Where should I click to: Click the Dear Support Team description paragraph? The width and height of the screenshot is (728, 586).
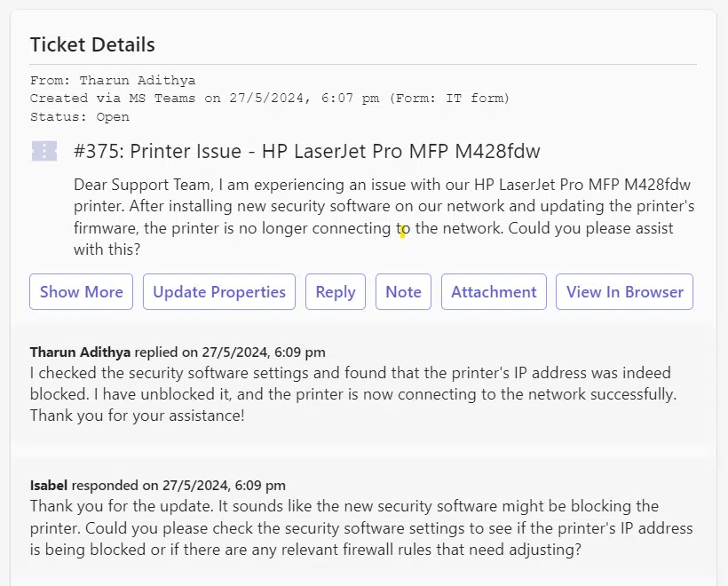[384, 218]
